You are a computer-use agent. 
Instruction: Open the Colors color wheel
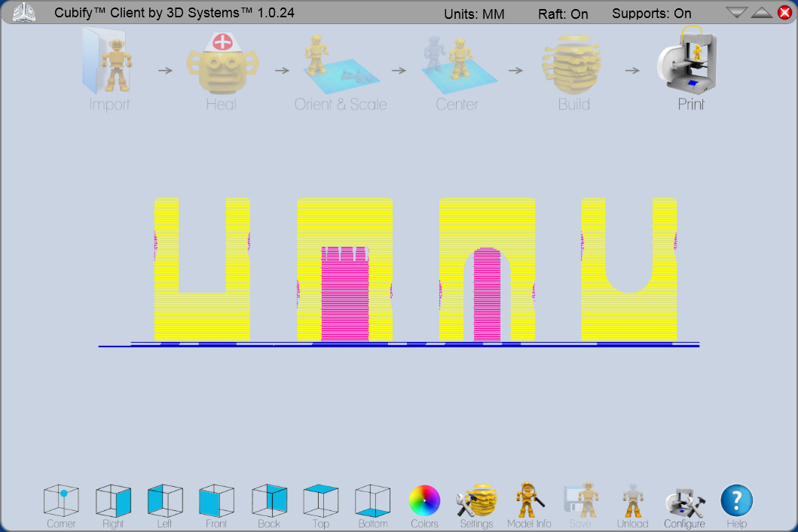(x=424, y=500)
